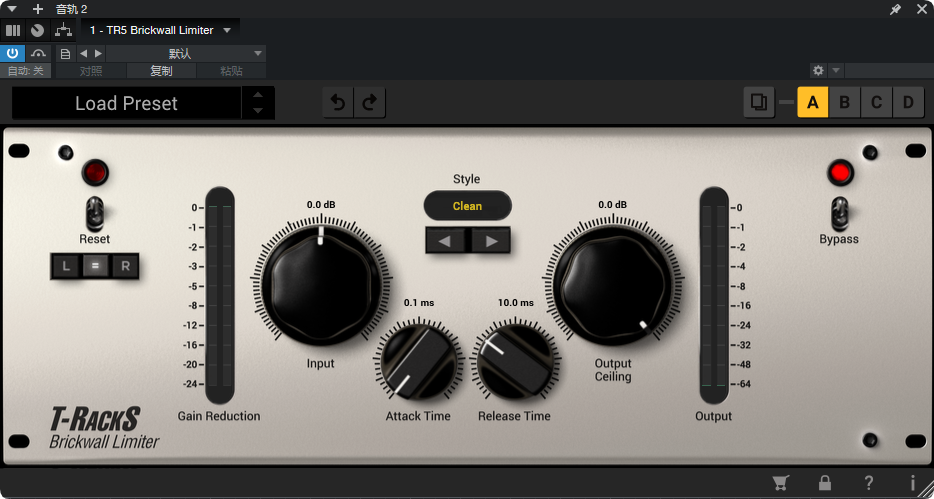Switch to next style with right arrow
Screen dimensions: 934x499
tap(491, 241)
